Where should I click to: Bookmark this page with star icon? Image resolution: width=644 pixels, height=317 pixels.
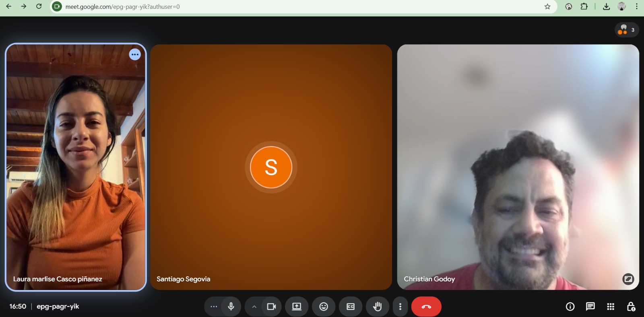(547, 6)
